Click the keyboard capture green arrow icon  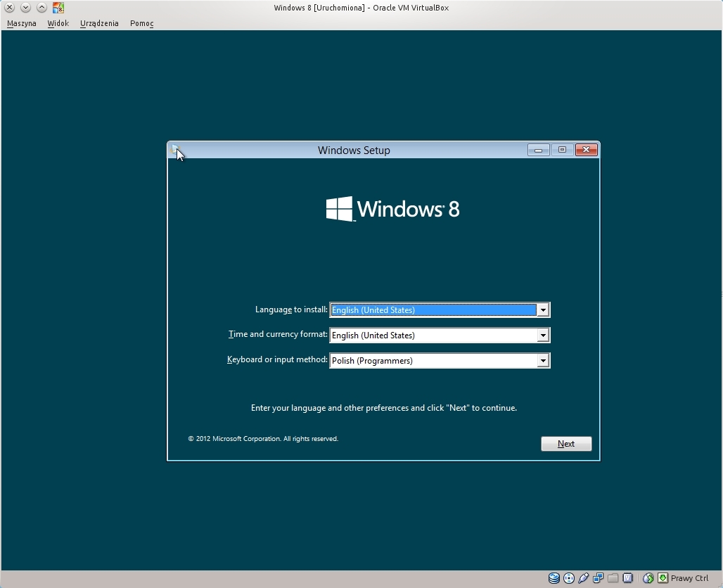663,578
